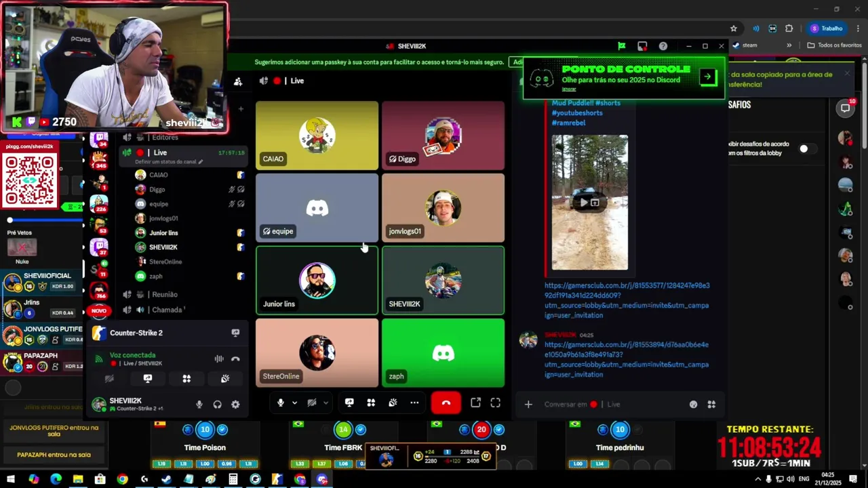868x488 pixels.
Task: Open Todos os favoritos bookmarks folder
Action: [834, 45]
